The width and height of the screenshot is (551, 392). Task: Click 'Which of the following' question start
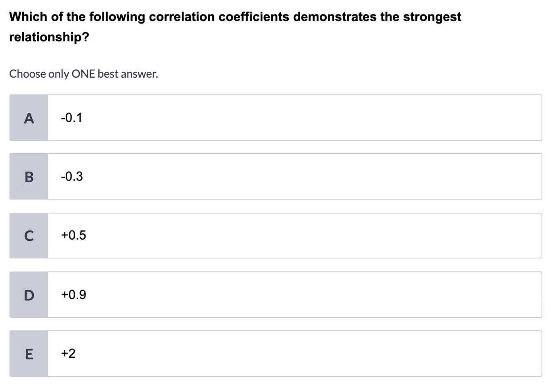77,17
